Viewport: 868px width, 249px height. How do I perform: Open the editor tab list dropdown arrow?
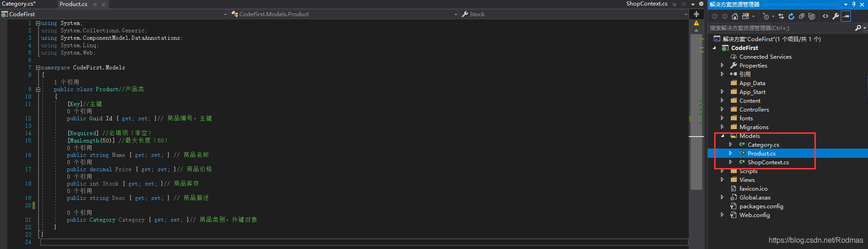click(x=693, y=4)
